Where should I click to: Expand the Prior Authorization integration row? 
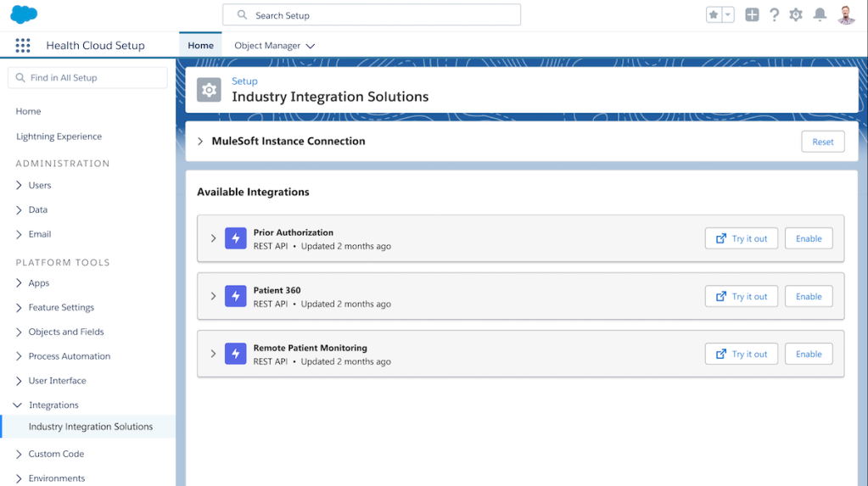point(214,239)
